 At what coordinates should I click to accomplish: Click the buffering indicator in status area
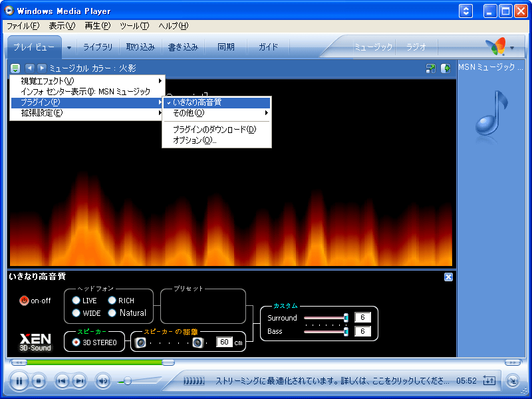[x=194, y=381]
